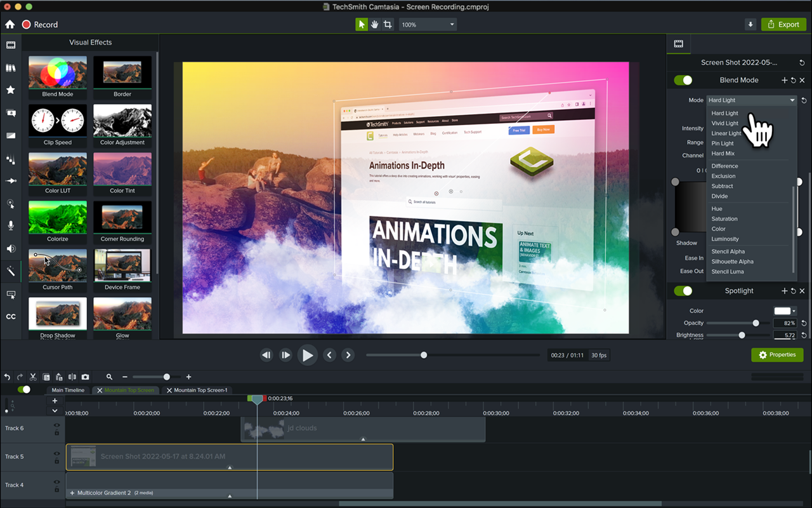Open the canvas zoom 100% dropdown
The height and width of the screenshot is (508, 812).
click(428, 24)
